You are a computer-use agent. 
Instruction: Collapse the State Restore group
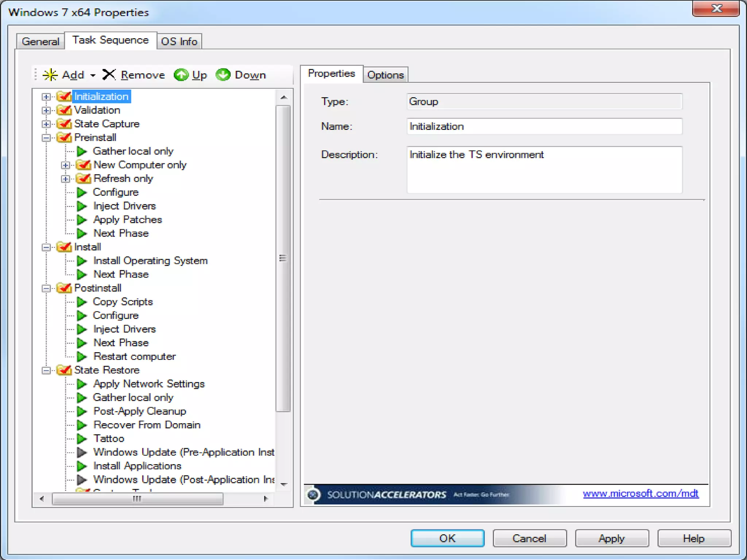(x=46, y=370)
